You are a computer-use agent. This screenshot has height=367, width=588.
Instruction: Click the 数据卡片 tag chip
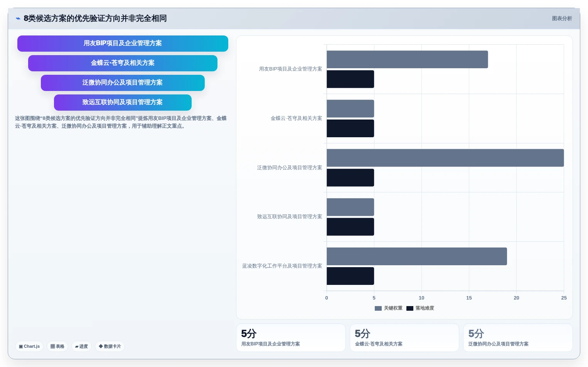click(x=110, y=346)
